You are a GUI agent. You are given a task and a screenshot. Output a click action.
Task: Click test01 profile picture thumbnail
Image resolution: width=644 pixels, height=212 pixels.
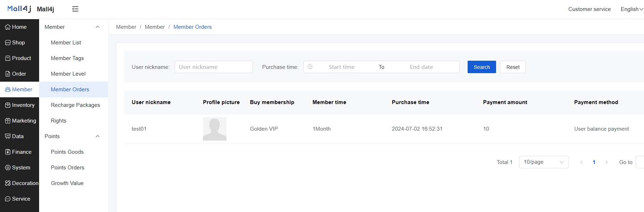coord(215,129)
